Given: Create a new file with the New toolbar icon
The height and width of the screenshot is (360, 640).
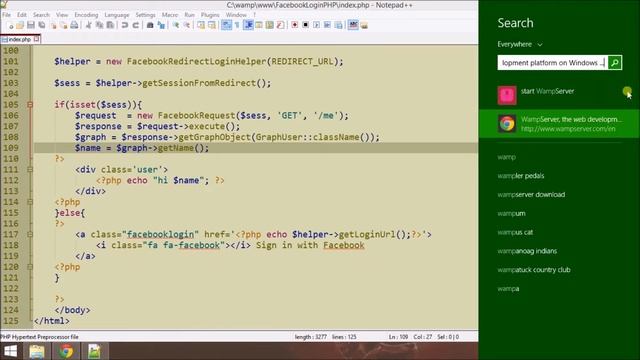Looking at the screenshot, I should 10,25.
